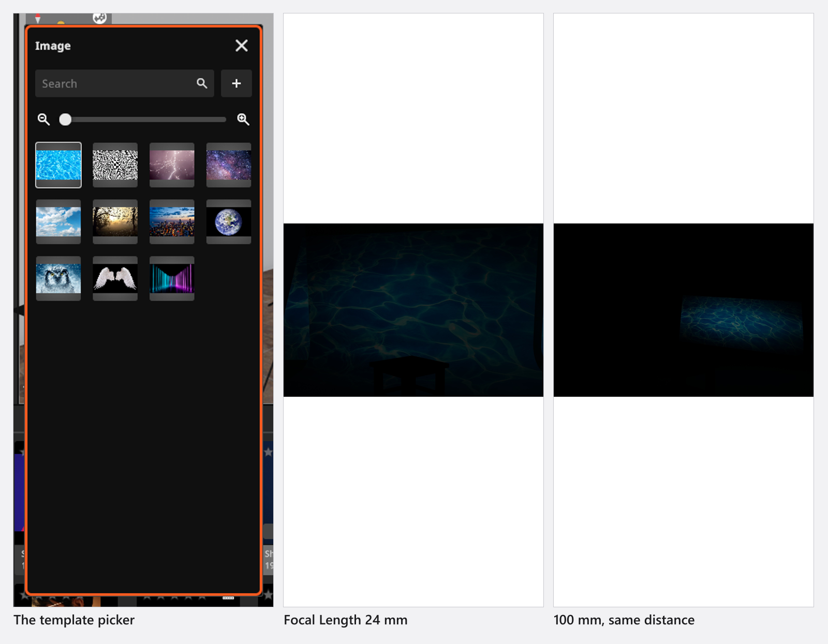Screen dimensions: 828x644
Task: Choose the lightning image template
Action: [x=172, y=165]
